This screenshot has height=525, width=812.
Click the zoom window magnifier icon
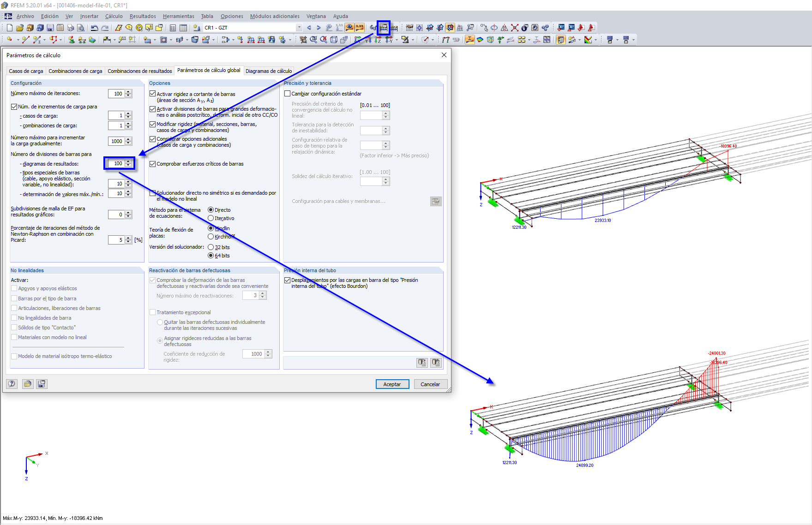(x=313, y=40)
